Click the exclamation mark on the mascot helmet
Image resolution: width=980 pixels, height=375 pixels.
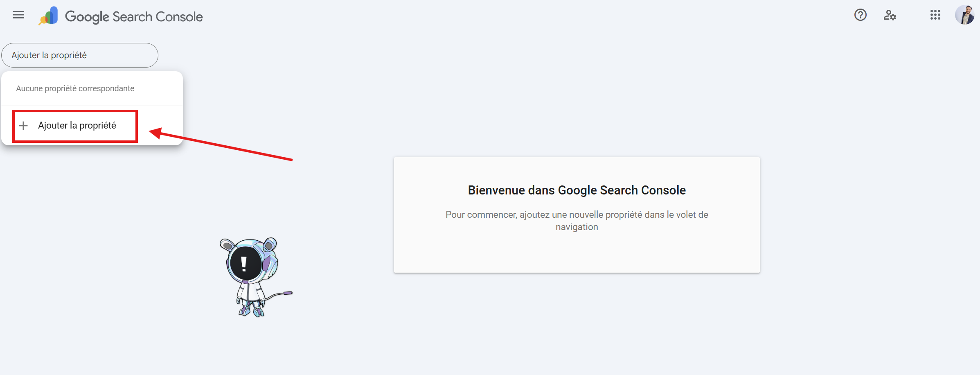coord(244,264)
